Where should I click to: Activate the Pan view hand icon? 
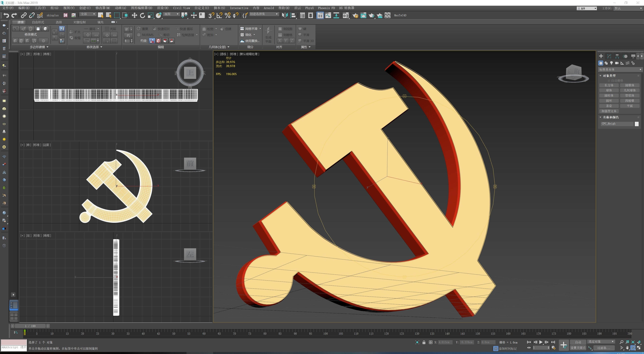(x=627, y=348)
